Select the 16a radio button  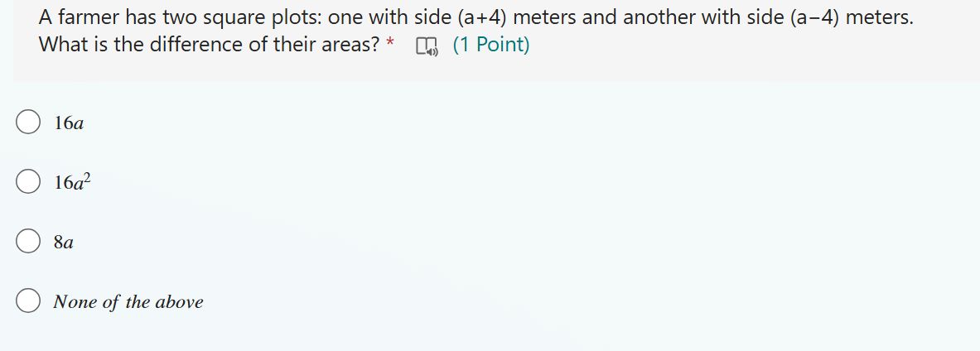click(28, 123)
